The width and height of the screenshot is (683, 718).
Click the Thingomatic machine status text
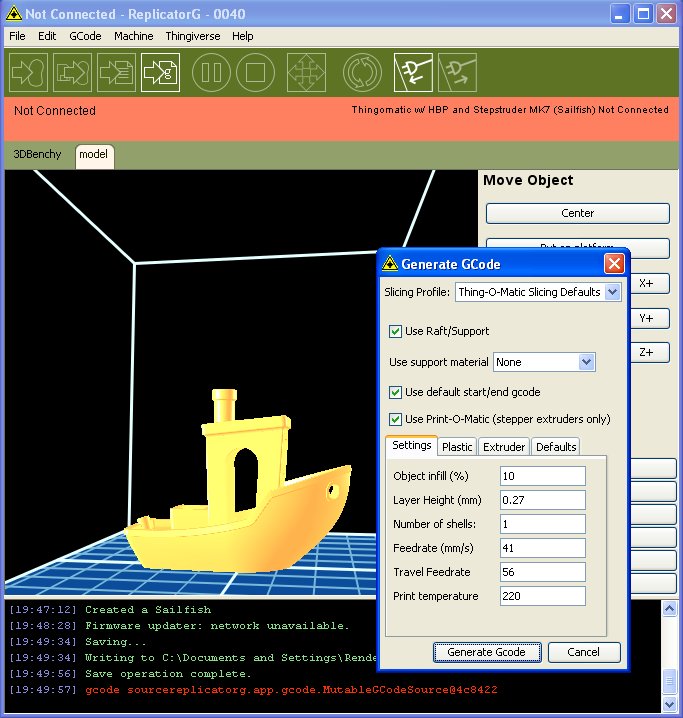coord(510,110)
